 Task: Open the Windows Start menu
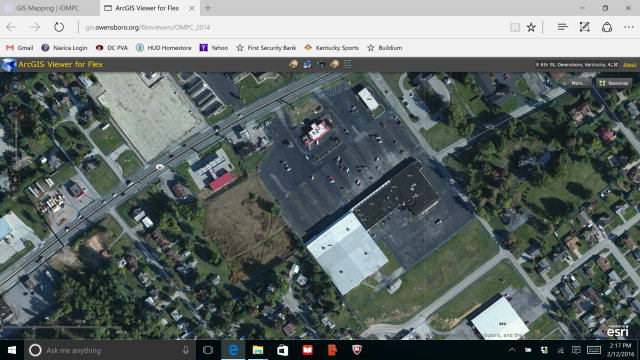click(x=12, y=350)
